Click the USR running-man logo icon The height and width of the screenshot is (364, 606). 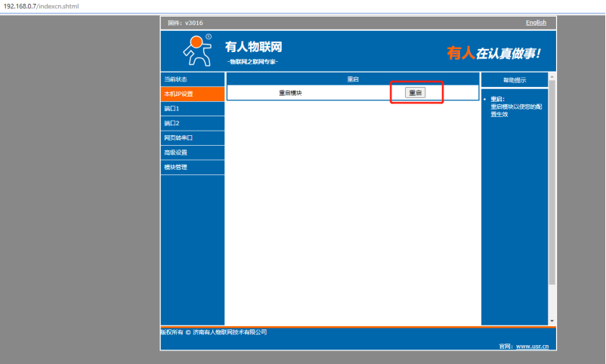tap(198, 50)
